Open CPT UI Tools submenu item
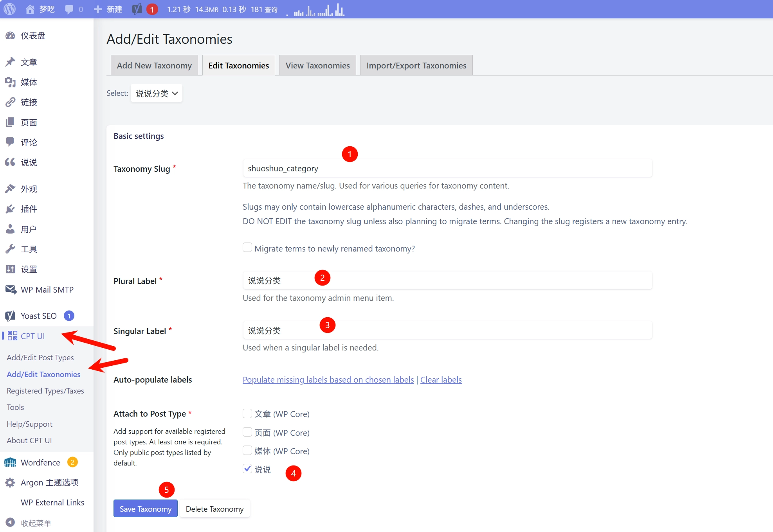Screen dimensions: 773x532 (15, 407)
